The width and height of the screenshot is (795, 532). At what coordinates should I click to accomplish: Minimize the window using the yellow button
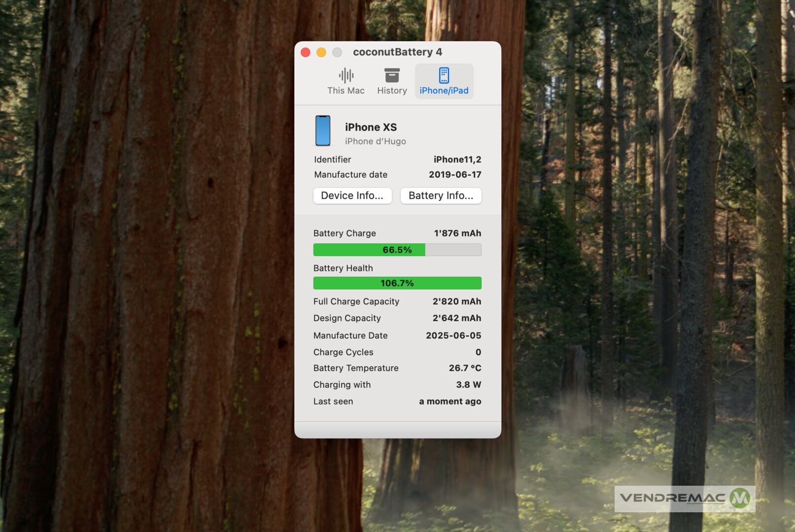[x=321, y=52]
